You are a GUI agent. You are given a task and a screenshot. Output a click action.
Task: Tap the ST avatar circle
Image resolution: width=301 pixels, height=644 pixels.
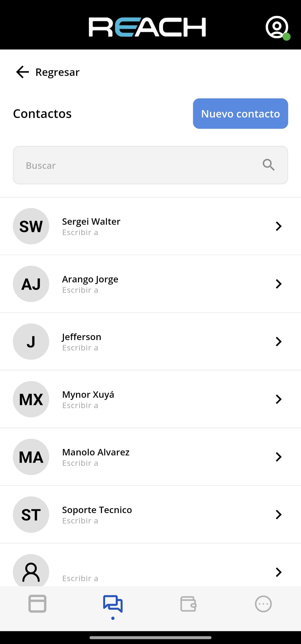point(31,515)
